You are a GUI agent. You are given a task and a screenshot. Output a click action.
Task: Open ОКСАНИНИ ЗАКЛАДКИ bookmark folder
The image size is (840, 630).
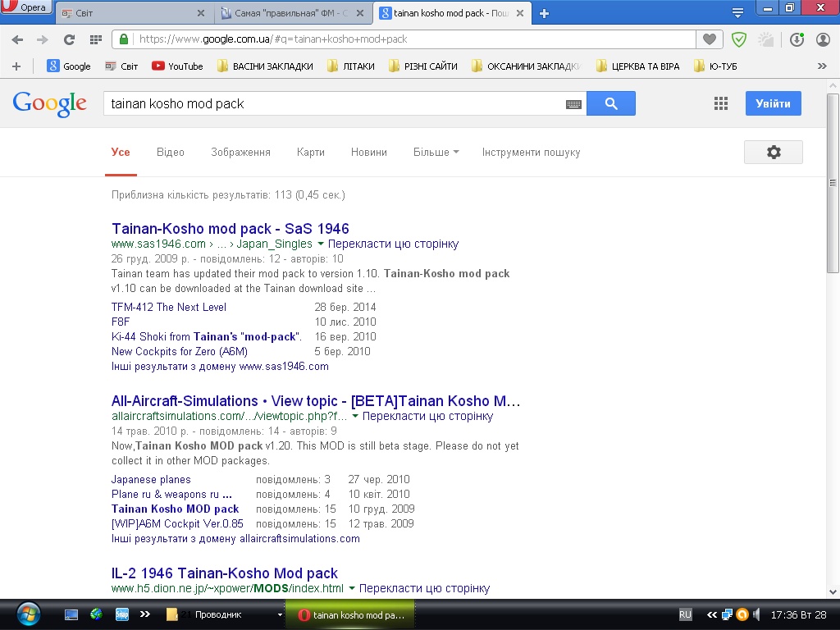(x=526, y=66)
